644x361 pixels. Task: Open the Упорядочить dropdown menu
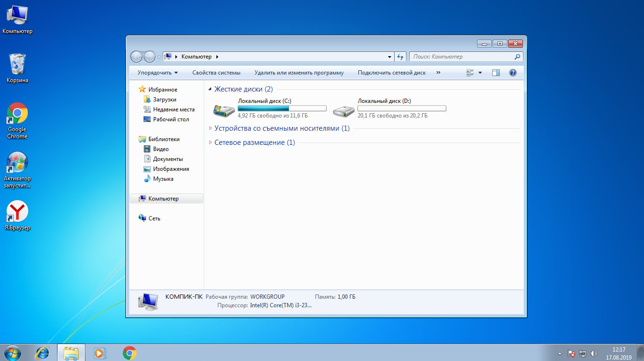click(157, 73)
